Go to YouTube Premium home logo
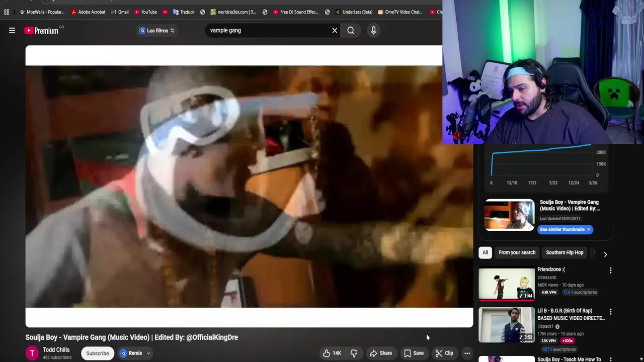Screen dimensions: 644x362 point(42,31)
